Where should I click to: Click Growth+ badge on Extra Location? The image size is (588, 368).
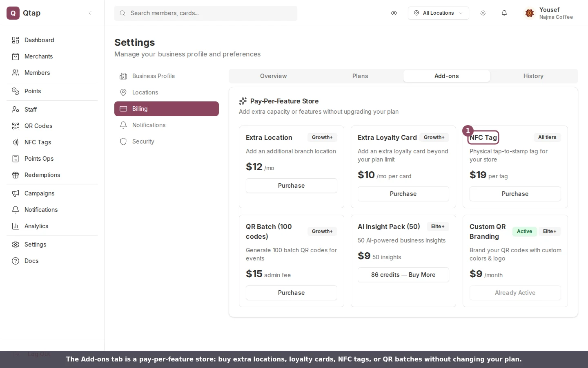322,137
